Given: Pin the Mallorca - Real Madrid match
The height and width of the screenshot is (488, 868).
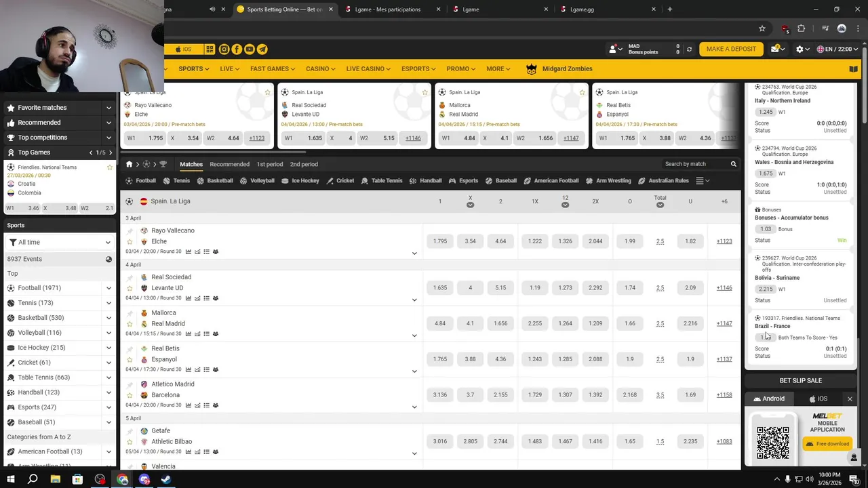Looking at the screenshot, I should 130,313.
